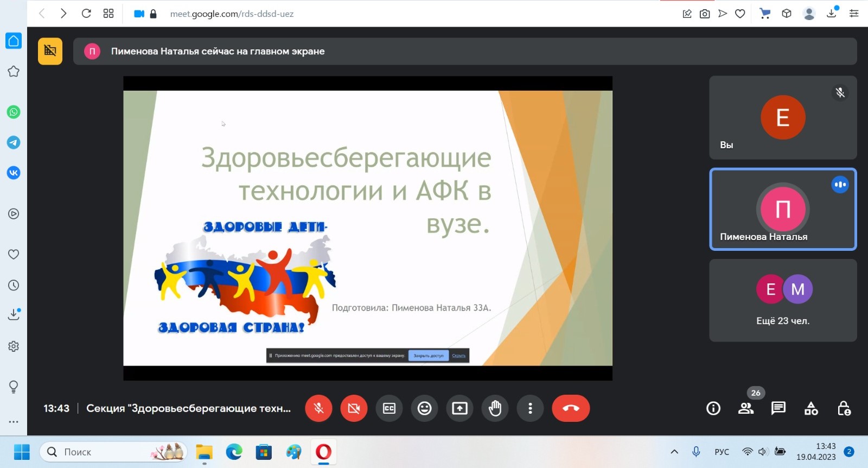
Task: Go back in browser
Action: [x=42, y=14]
